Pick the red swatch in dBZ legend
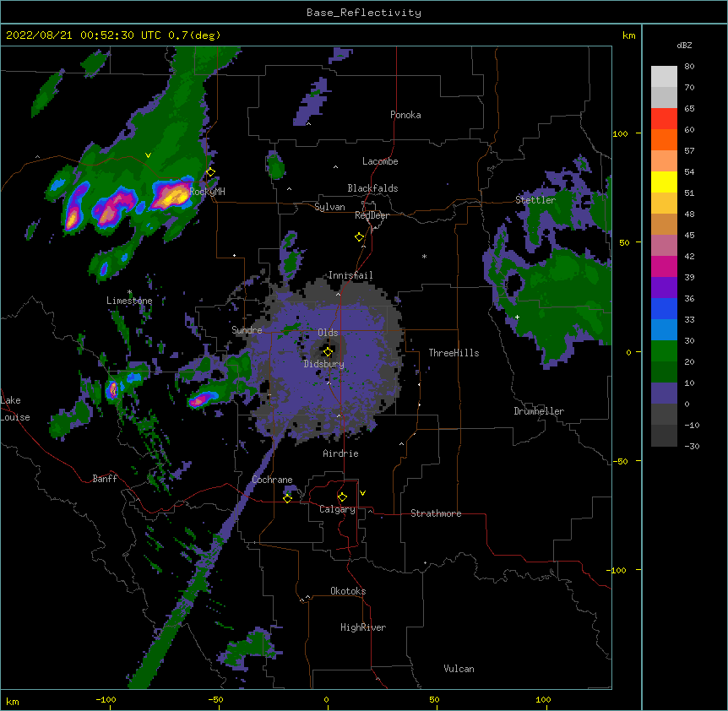 point(664,119)
